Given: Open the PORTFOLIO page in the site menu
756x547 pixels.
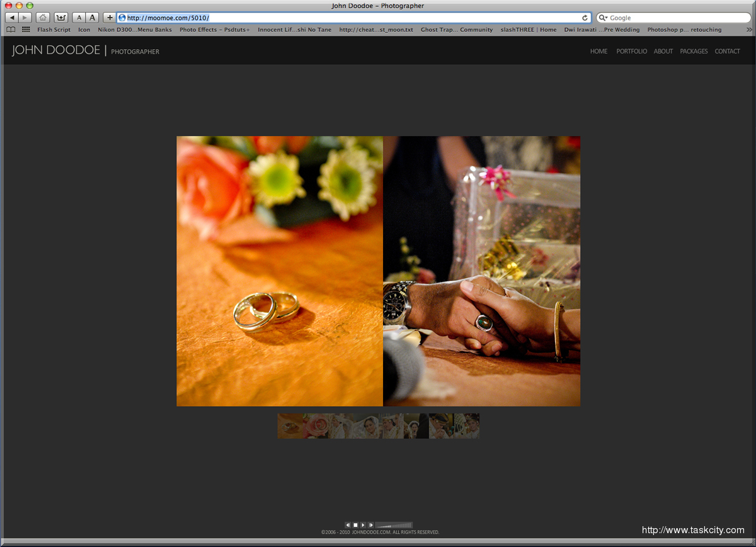Looking at the screenshot, I should [x=631, y=51].
